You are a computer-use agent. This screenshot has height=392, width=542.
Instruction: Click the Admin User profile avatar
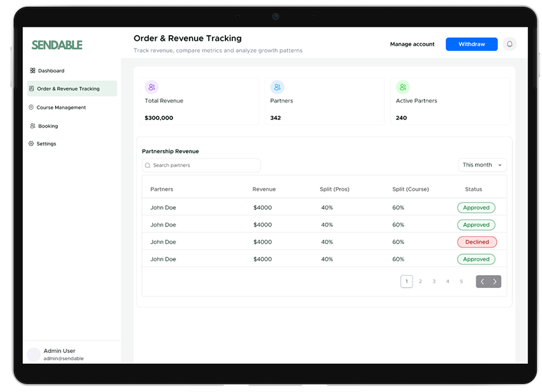point(33,354)
